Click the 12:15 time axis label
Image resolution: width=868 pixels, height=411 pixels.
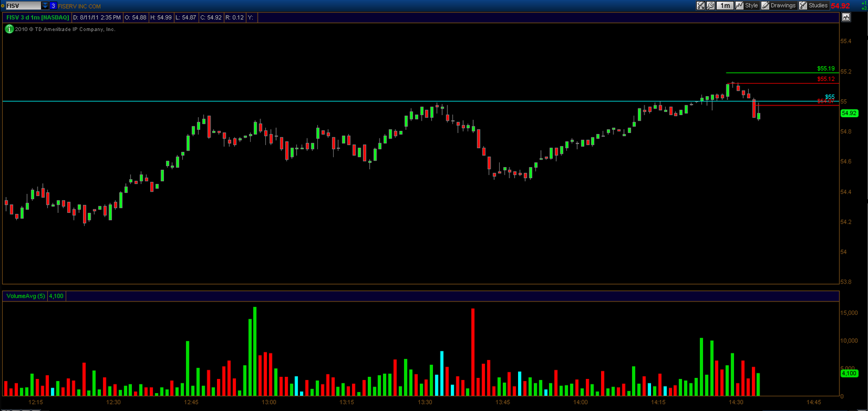pyautogui.click(x=36, y=402)
